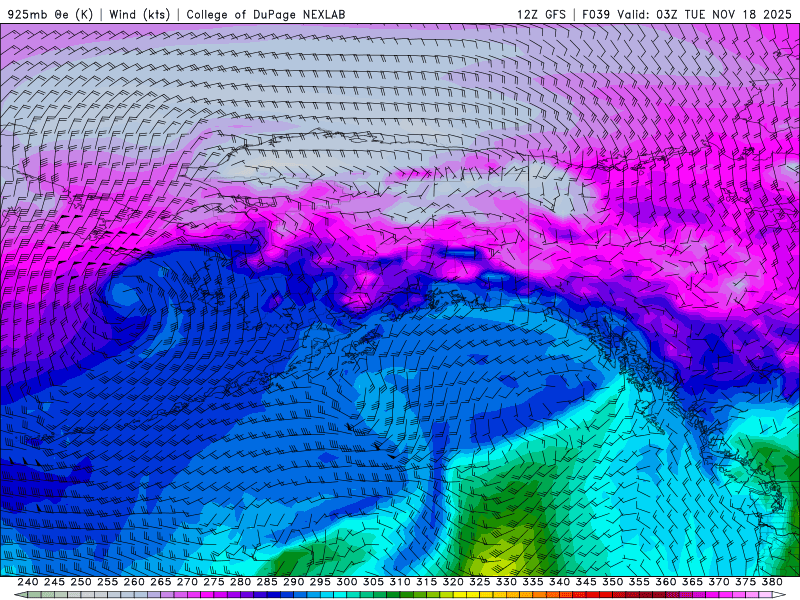
Task: Click the 345 value on the color scale
Action: (586, 582)
